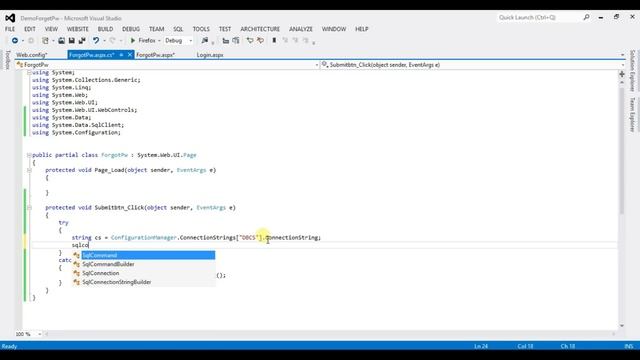
Task: Click the editor vertical scrollbar thumb
Action: coord(622,150)
